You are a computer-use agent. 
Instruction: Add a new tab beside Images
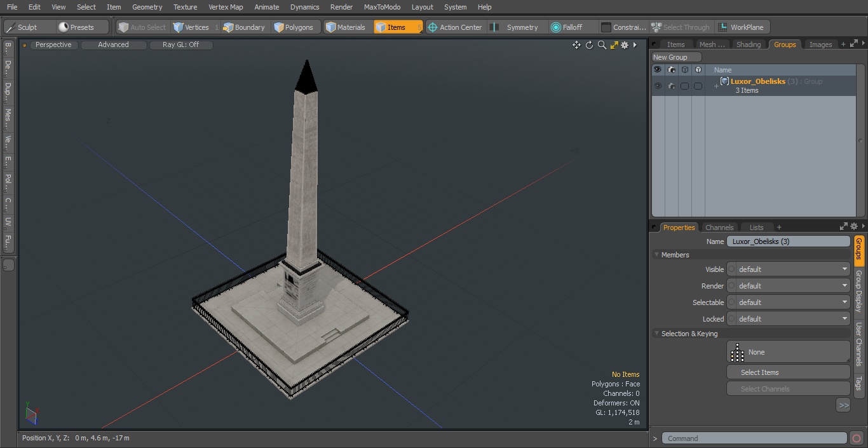pos(843,44)
